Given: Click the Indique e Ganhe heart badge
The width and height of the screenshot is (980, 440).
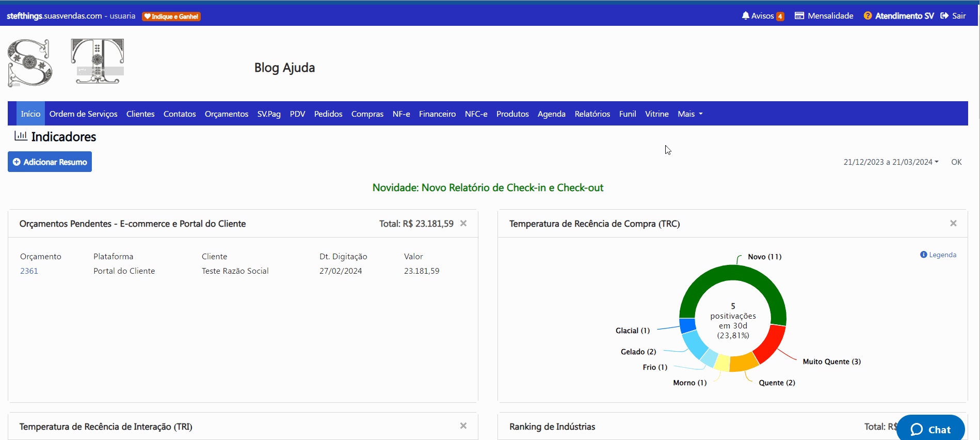Looking at the screenshot, I should [x=171, y=17].
